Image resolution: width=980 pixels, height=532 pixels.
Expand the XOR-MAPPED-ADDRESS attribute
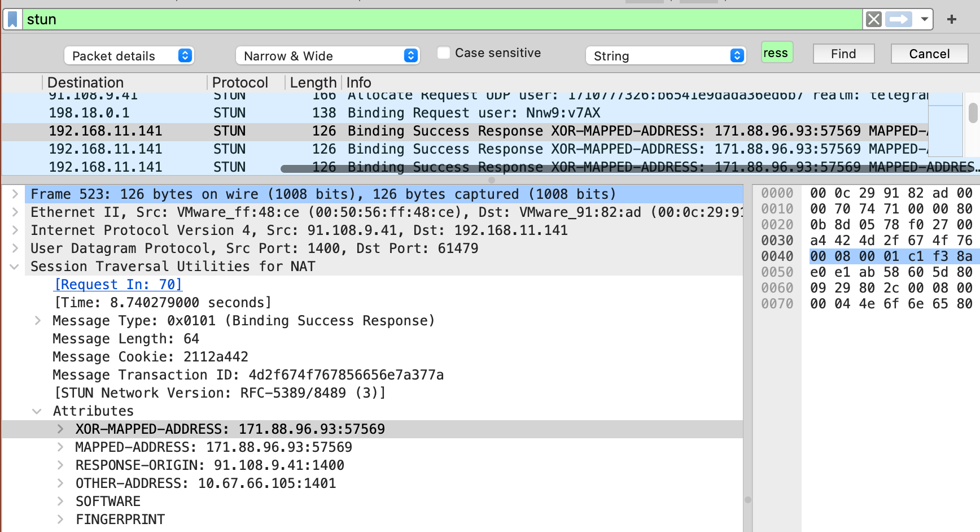click(60, 429)
